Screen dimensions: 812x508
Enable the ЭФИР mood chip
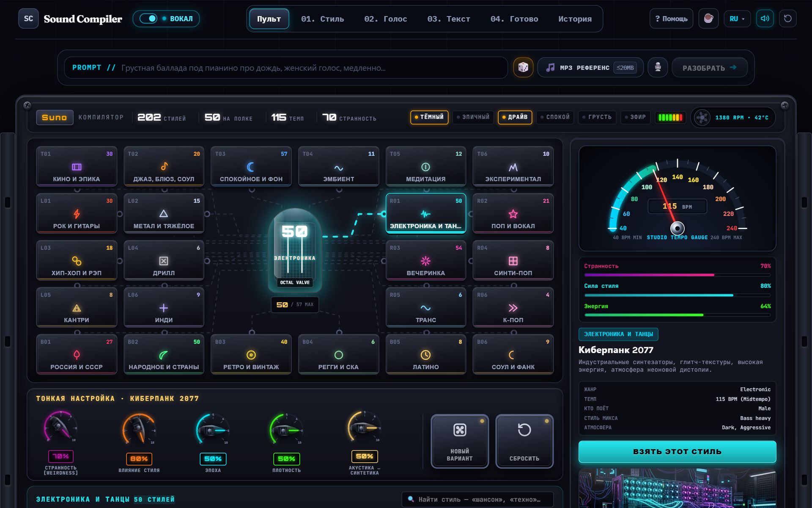(636, 117)
